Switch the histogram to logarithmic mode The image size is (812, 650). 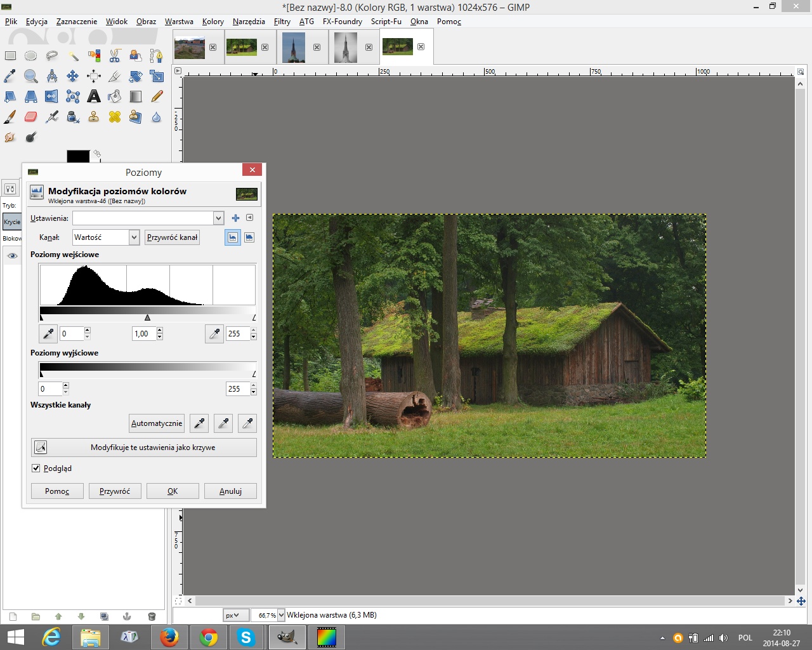(x=249, y=237)
